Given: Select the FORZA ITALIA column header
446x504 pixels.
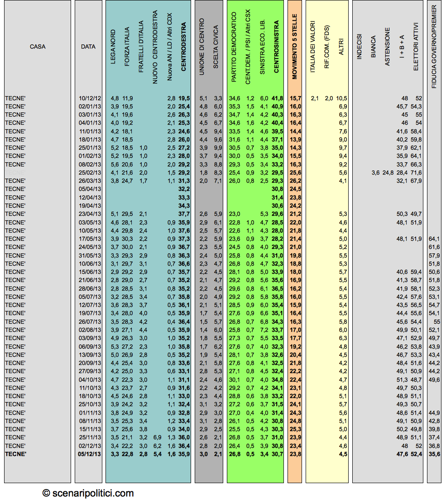Looking at the screenshot, I should click(127, 47).
